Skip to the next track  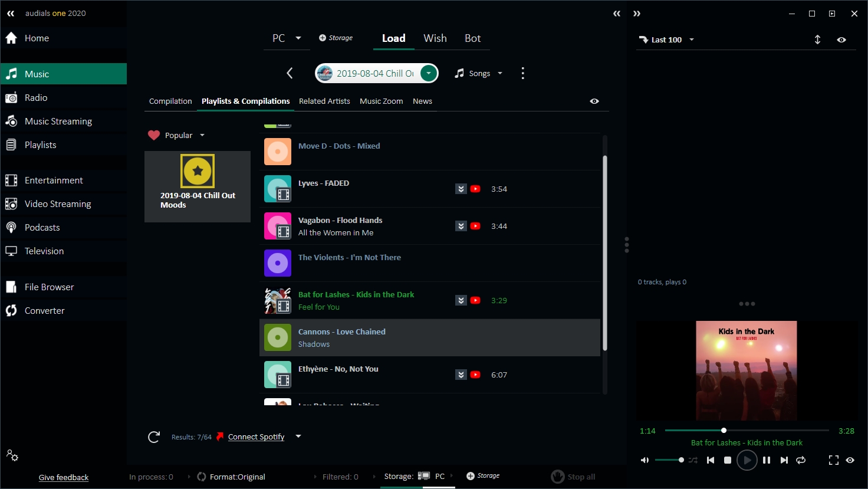pos(784,460)
